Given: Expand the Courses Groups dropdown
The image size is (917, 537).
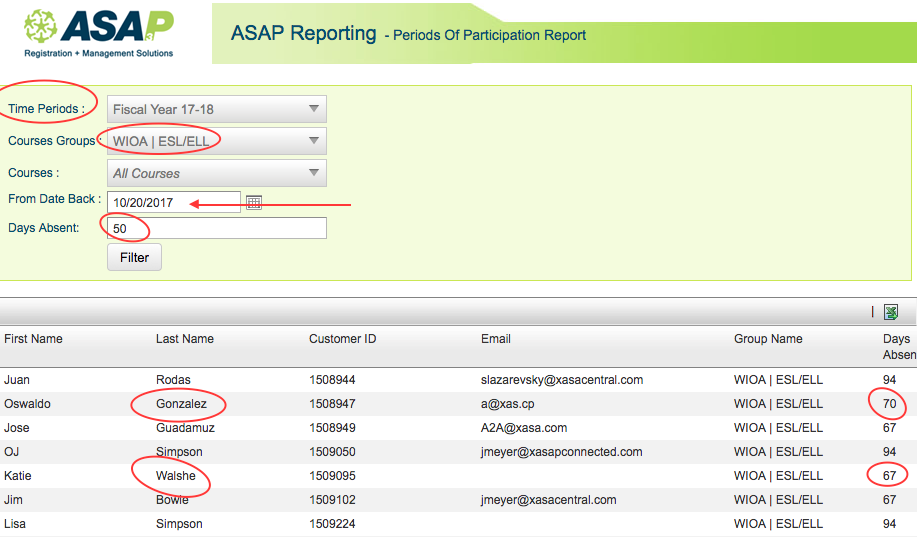Looking at the screenshot, I should pos(216,141).
